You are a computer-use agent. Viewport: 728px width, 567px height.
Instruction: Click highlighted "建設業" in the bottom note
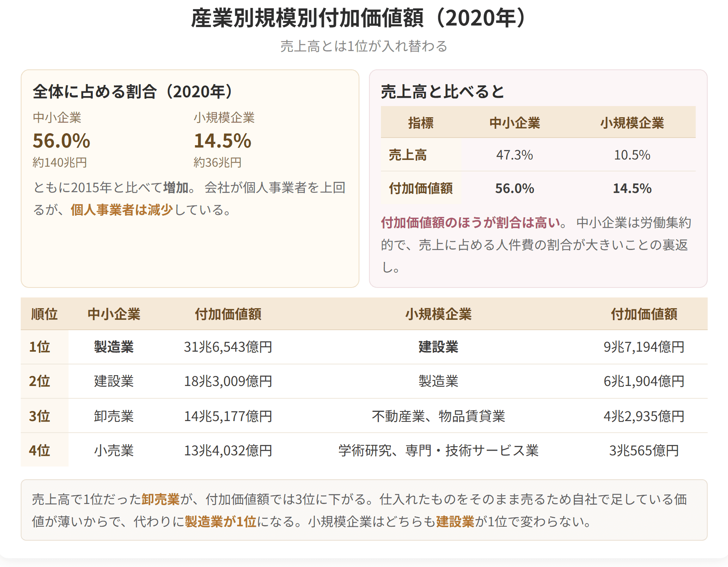455,522
